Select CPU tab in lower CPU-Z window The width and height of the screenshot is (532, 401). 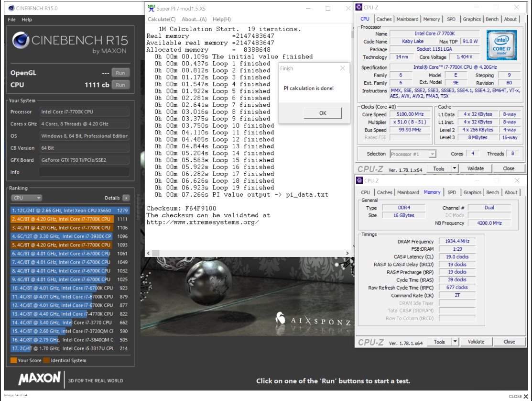[365, 192]
